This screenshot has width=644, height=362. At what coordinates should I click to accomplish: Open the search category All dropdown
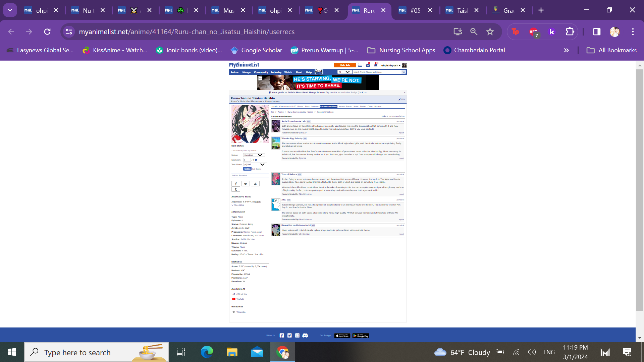(x=344, y=72)
